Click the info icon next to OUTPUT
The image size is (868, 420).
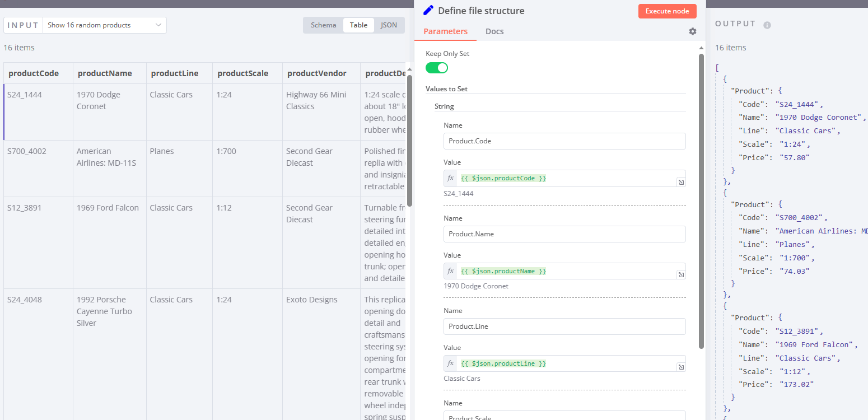click(x=767, y=24)
